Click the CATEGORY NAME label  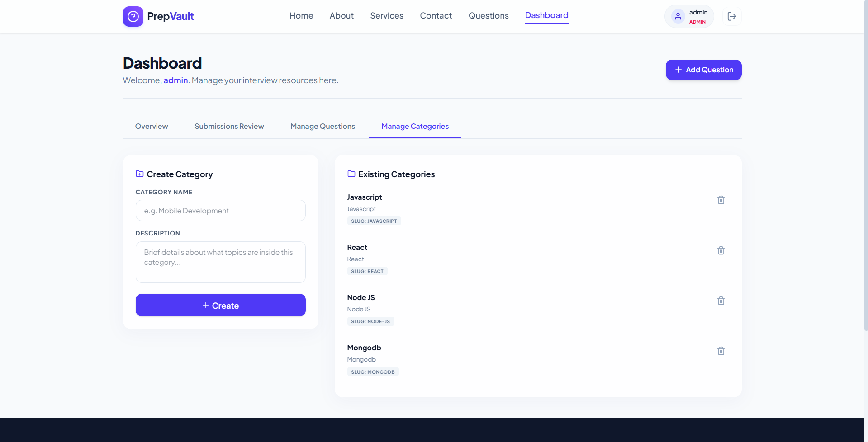pos(164,192)
